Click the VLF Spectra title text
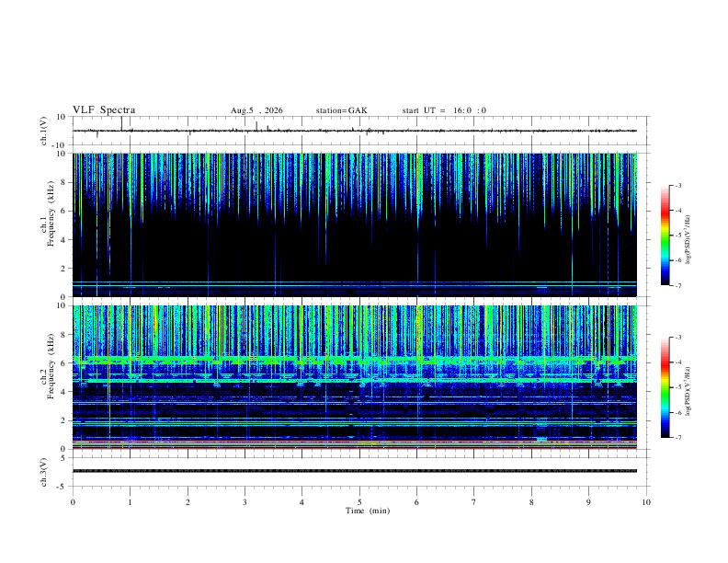 104,110
